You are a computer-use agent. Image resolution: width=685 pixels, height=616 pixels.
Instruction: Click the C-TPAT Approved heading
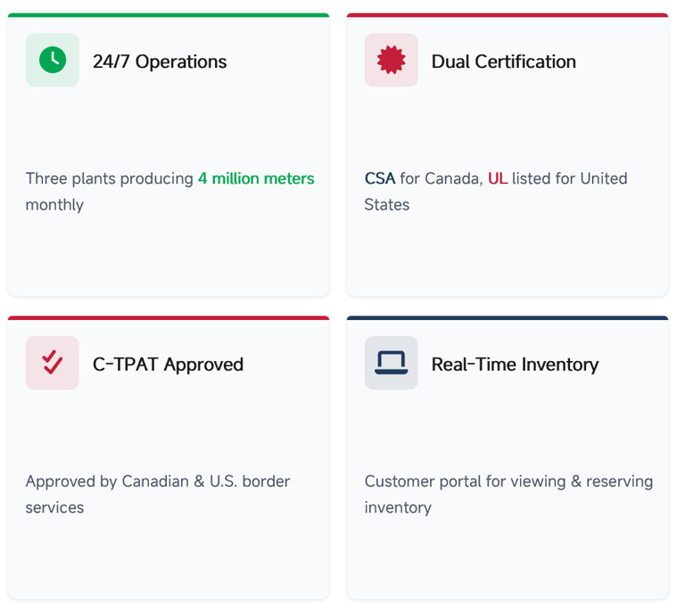168,365
